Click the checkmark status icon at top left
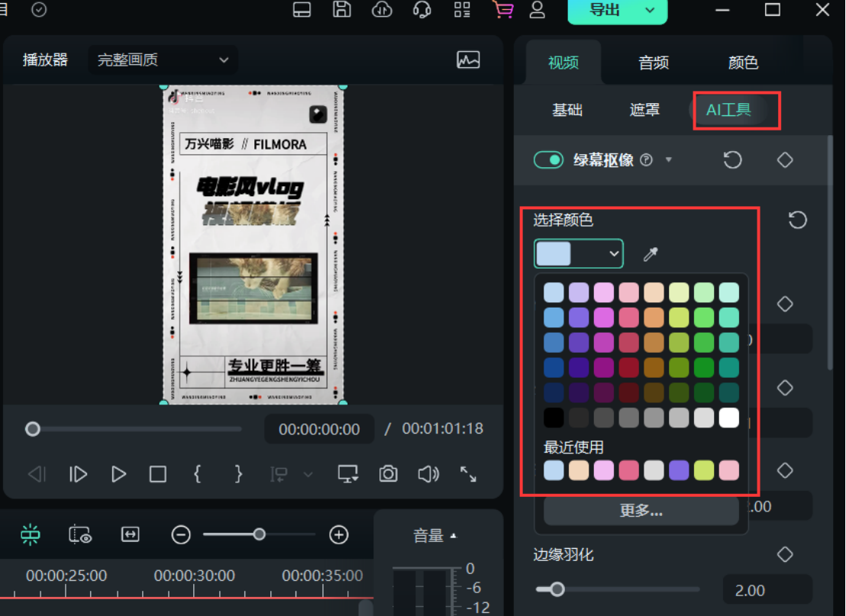Viewport: 846px width, 616px height. 39,9
